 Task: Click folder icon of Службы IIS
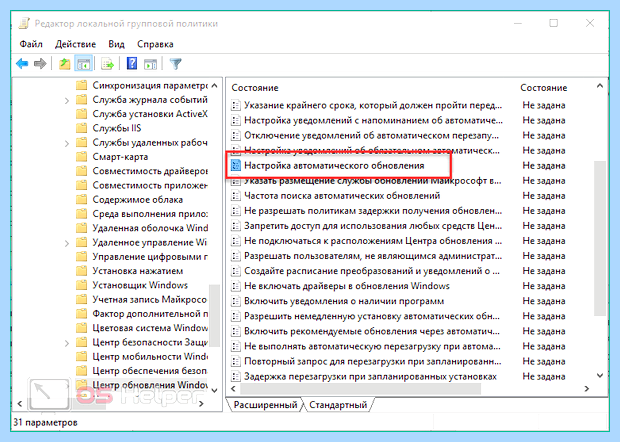81,128
